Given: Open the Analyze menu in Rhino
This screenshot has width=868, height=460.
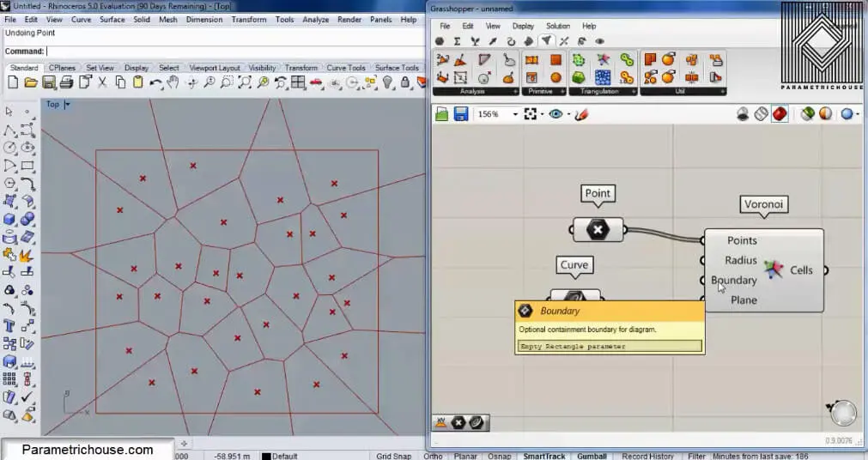Looking at the screenshot, I should coord(316,20).
